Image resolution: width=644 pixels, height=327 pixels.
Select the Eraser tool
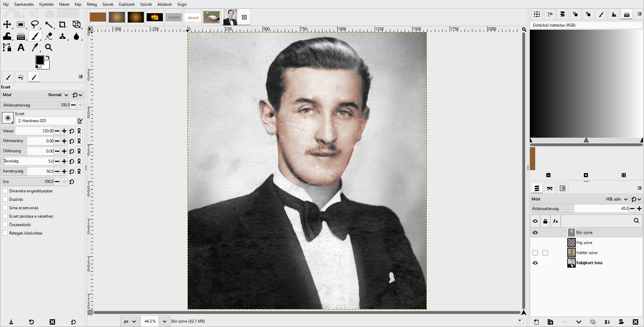click(x=49, y=36)
